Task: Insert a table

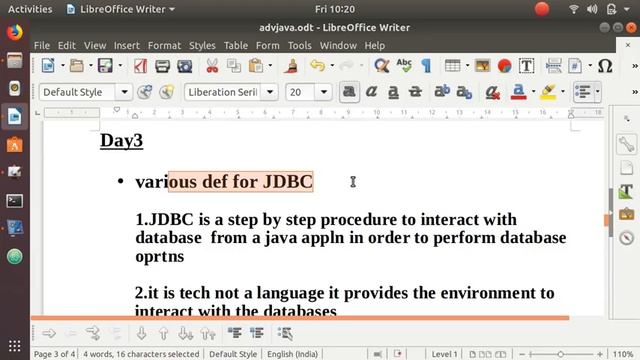Action: [x=452, y=65]
